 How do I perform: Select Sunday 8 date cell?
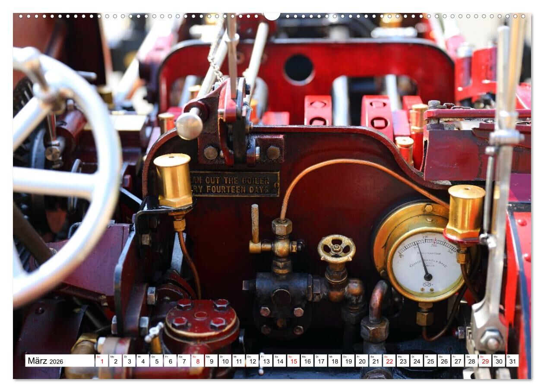[197, 361]
